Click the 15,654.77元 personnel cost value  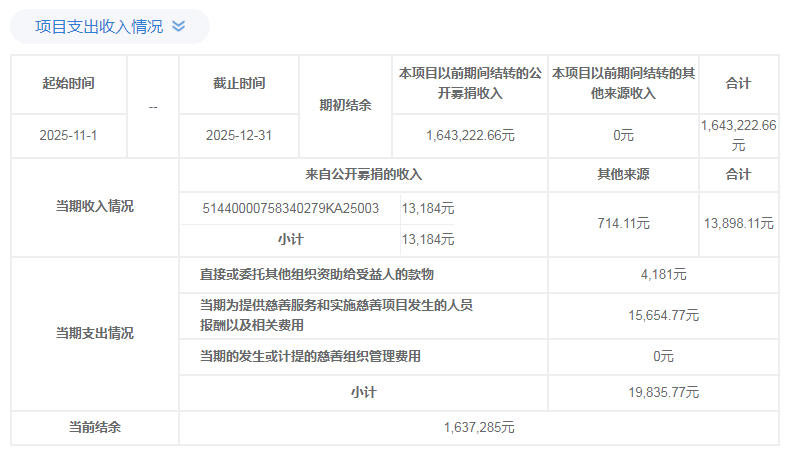tap(663, 315)
